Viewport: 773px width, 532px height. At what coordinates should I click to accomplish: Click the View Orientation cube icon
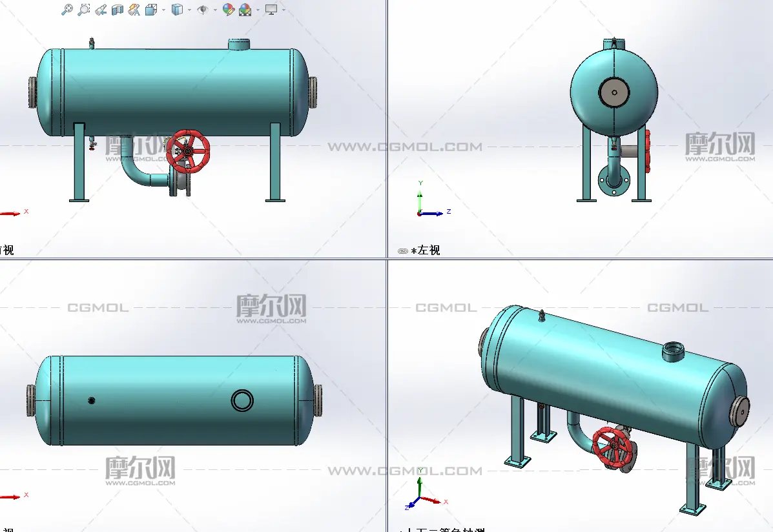(x=151, y=10)
